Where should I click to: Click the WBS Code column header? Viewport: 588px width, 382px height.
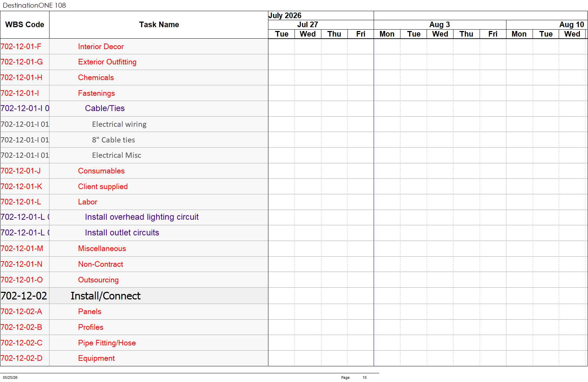pos(25,25)
